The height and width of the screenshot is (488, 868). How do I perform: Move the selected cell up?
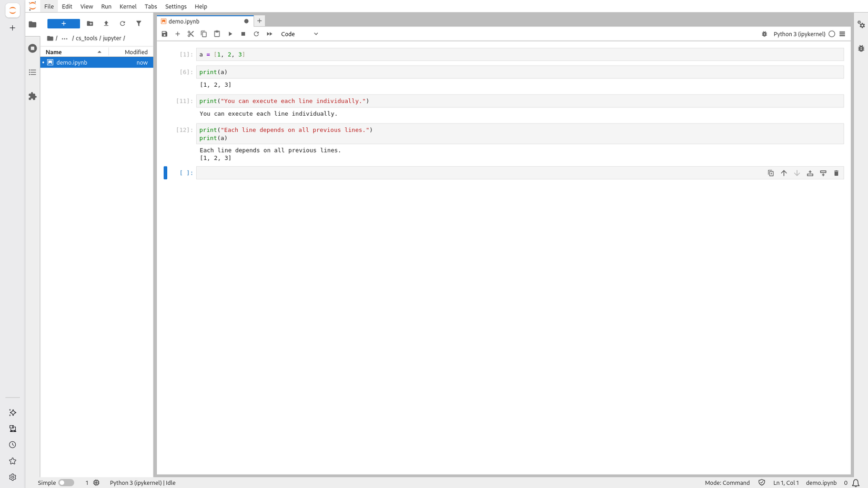click(x=783, y=172)
